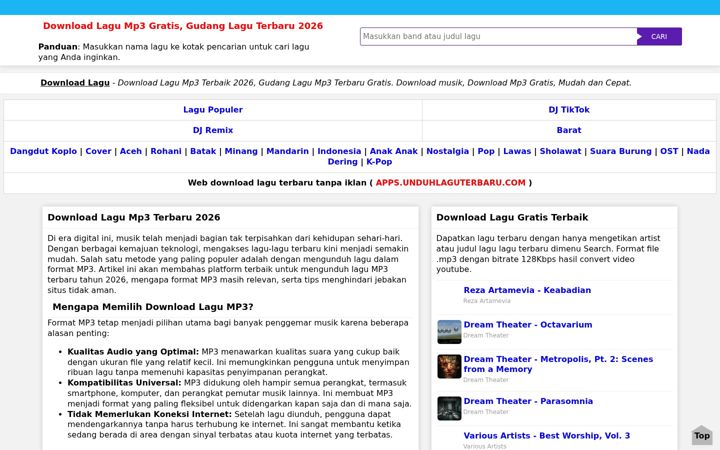Open Reza Artamevia - Keabadian song
Viewport: 720px width, 450px height.
tap(527, 290)
